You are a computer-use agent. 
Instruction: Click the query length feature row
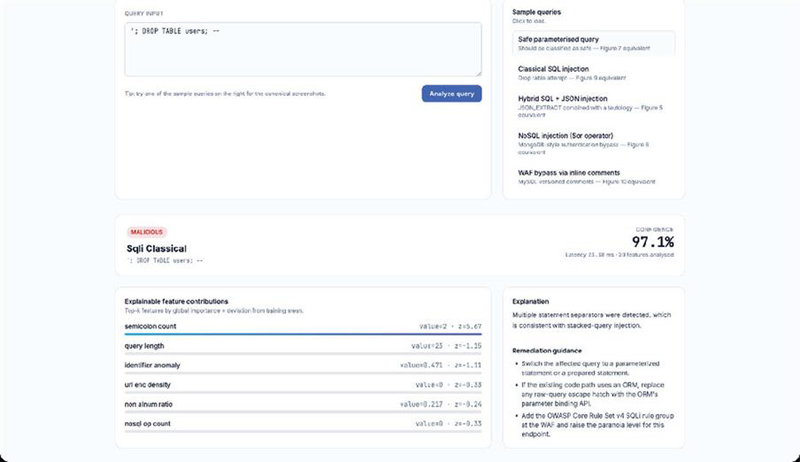pos(303,346)
